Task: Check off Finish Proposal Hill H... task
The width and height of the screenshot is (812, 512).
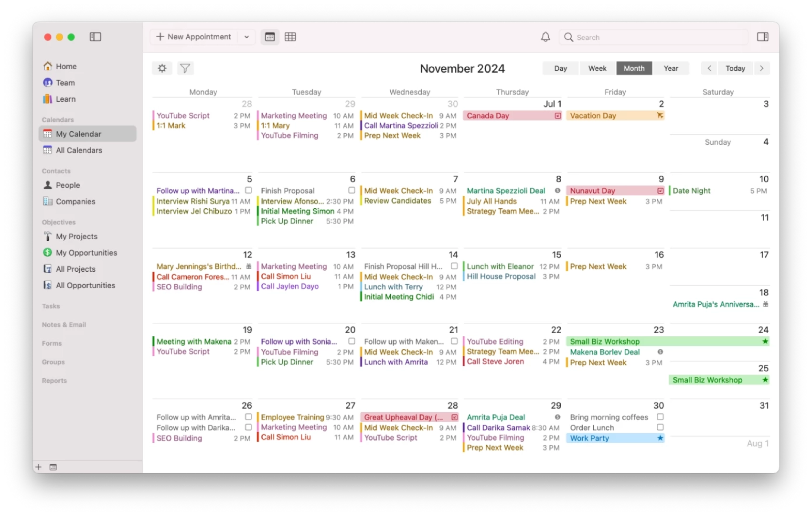Action: (454, 266)
